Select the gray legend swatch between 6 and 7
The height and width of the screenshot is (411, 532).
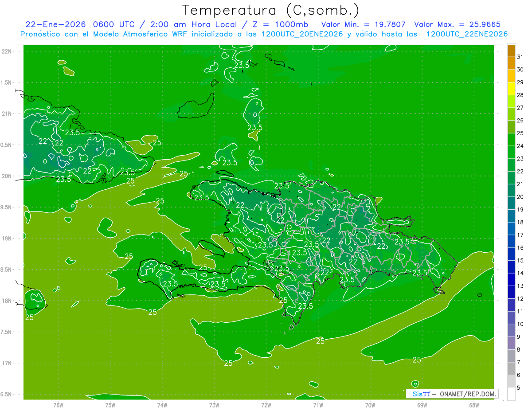coord(511,368)
